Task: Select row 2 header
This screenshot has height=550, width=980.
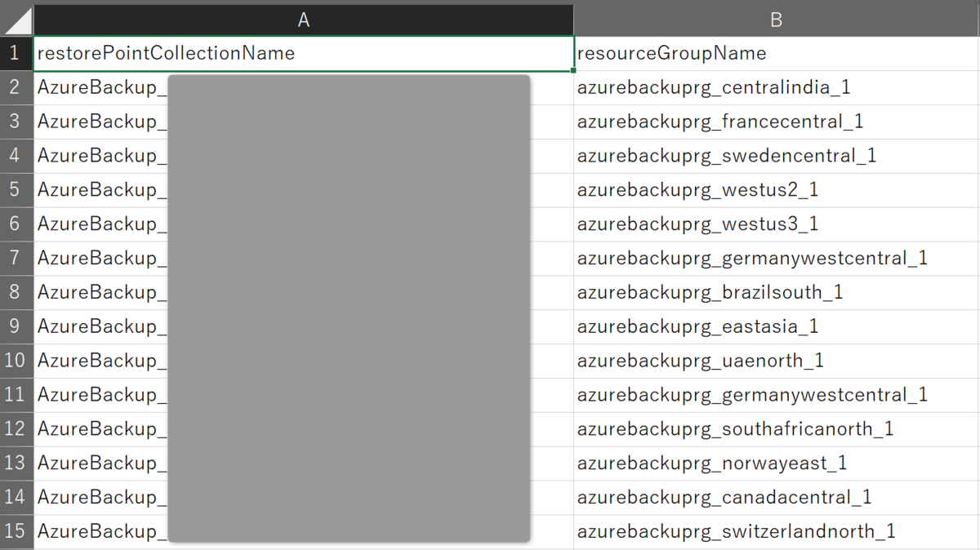Action: [x=16, y=88]
